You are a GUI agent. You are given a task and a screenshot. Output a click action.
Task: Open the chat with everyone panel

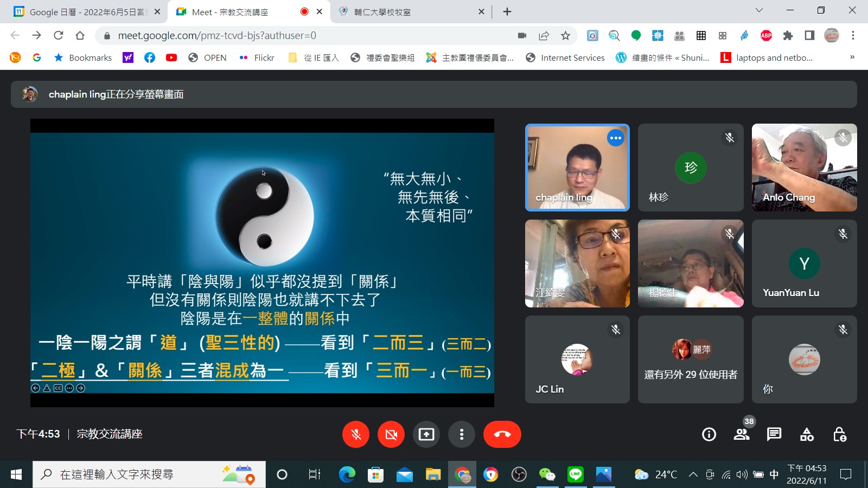(774, 434)
